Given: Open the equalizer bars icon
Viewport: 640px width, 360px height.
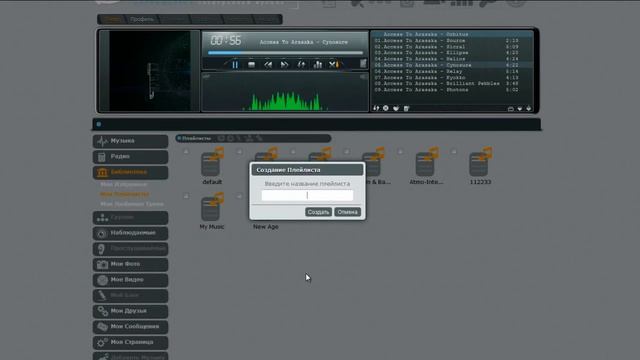Looking at the screenshot, I should 318,64.
